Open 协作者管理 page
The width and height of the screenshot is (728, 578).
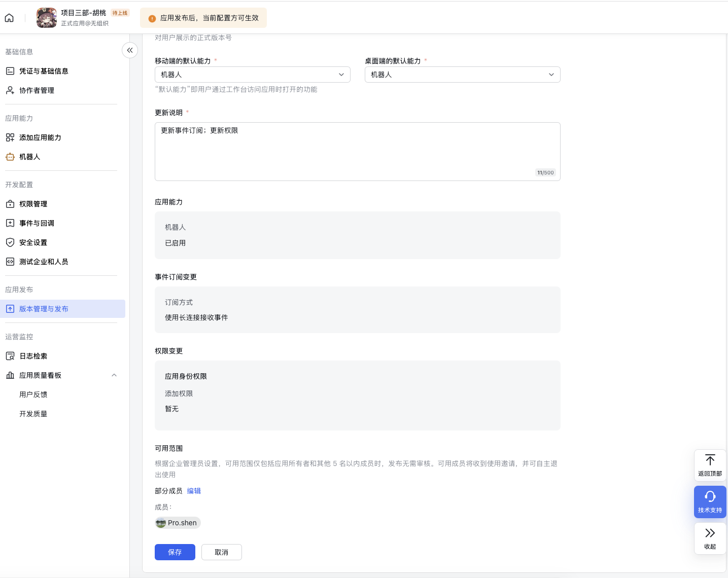pos(37,90)
